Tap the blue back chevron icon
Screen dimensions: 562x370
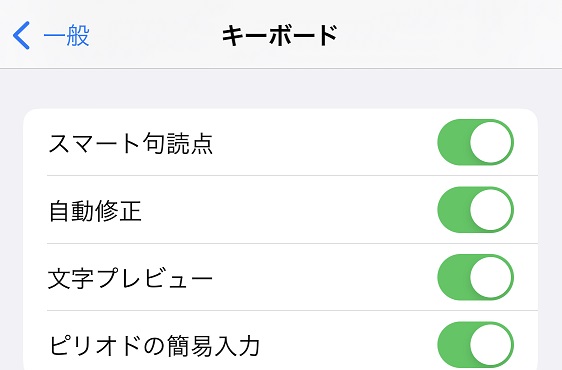click(21, 35)
